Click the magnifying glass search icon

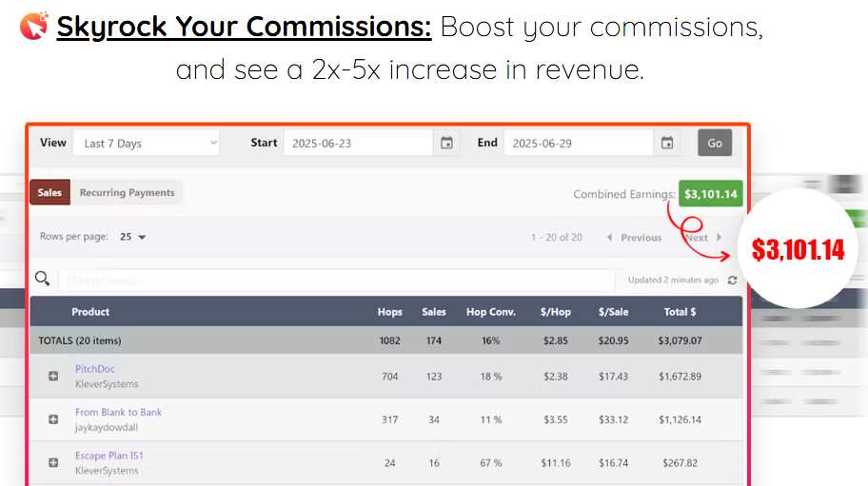(42, 280)
